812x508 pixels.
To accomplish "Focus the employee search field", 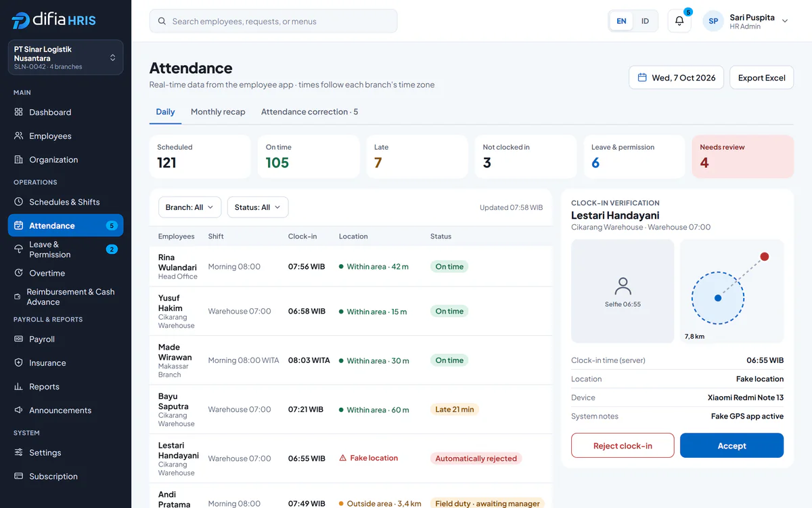I will click(x=273, y=21).
